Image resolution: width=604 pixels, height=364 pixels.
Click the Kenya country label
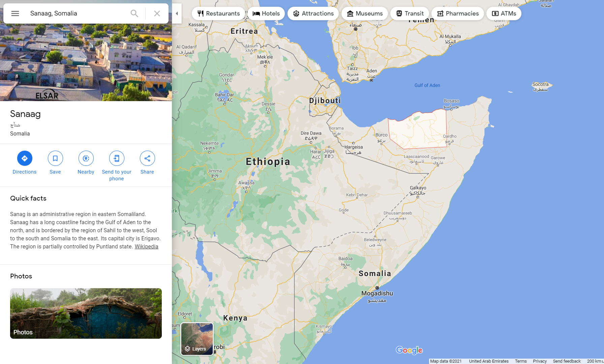(235, 318)
